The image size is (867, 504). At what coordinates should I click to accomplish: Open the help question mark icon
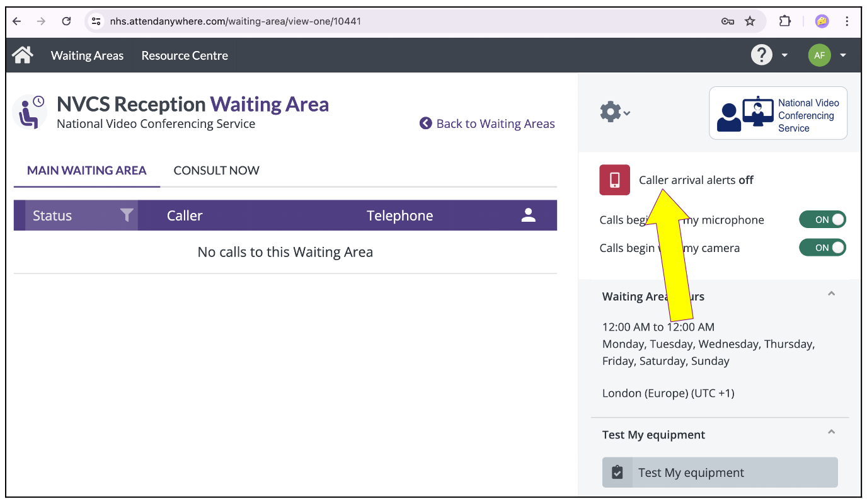click(761, 55)
